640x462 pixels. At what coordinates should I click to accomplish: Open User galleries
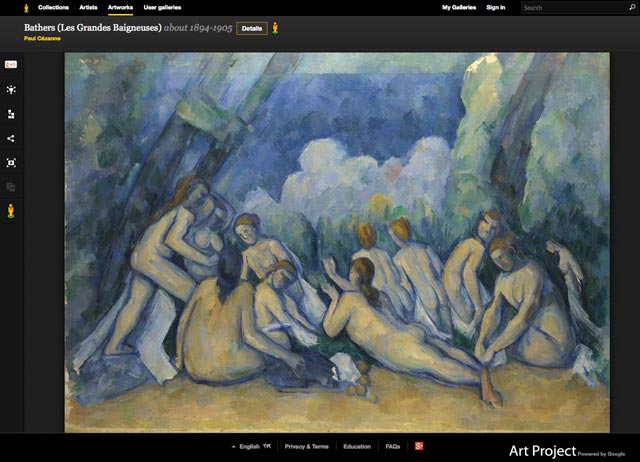162,7
